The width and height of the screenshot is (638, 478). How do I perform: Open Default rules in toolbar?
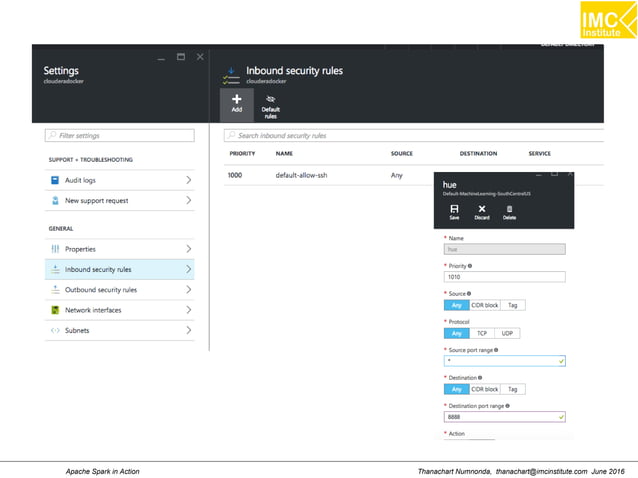coord(270,100)
